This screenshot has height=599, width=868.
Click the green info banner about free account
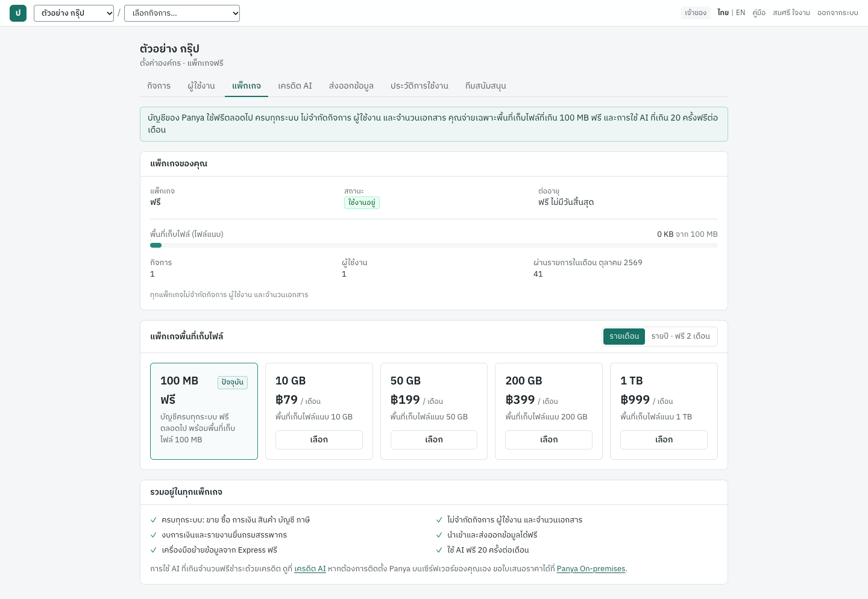(434, 124)
